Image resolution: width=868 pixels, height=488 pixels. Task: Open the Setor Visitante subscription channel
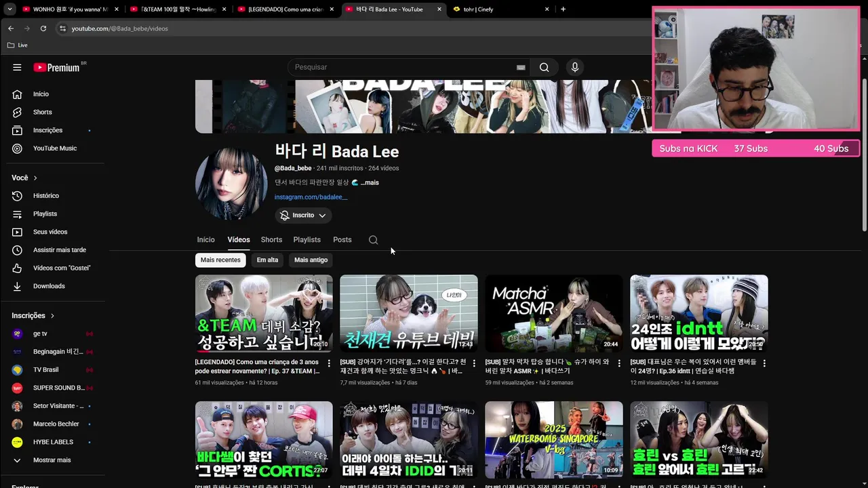tap(52, 406)
